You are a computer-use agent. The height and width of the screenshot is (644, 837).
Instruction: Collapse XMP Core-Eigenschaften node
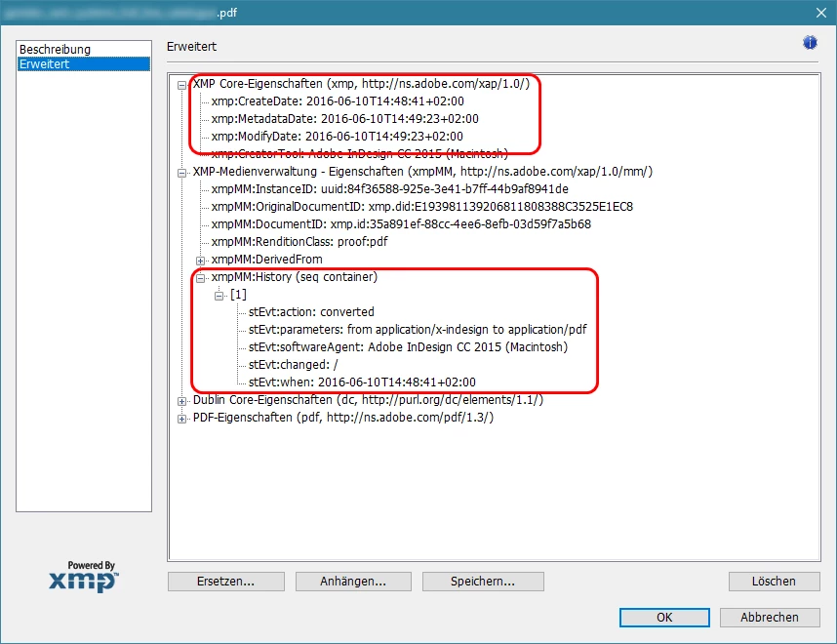(182, 85)
